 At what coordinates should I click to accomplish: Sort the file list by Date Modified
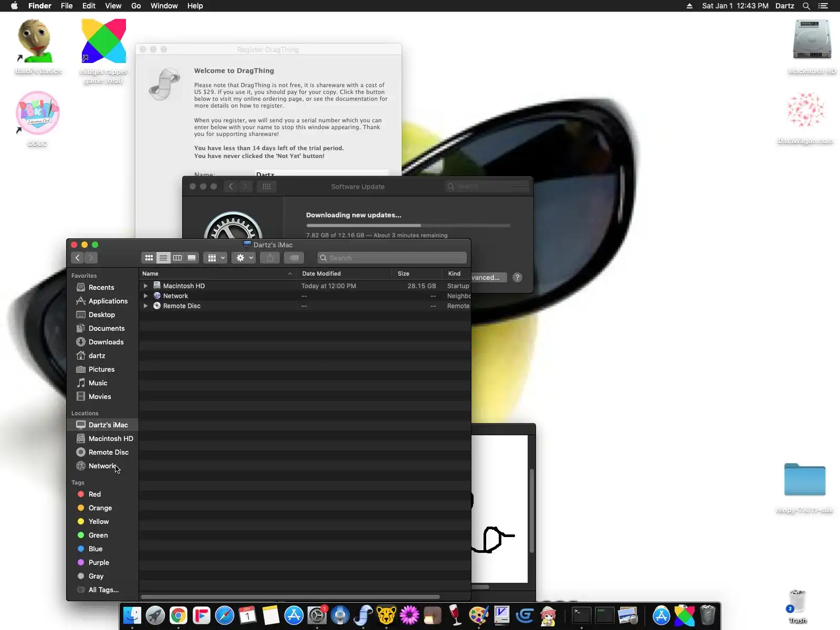[x=344, y=274]
